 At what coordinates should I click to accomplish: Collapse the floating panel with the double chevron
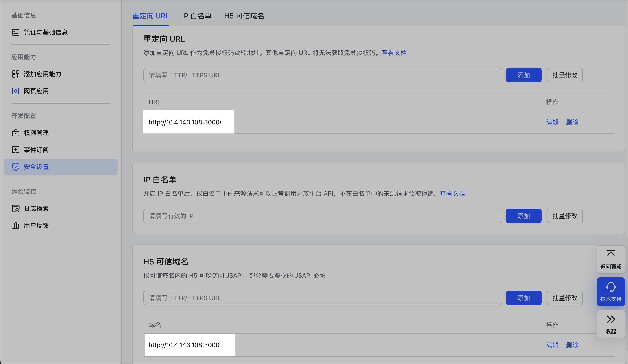[611, 324]
